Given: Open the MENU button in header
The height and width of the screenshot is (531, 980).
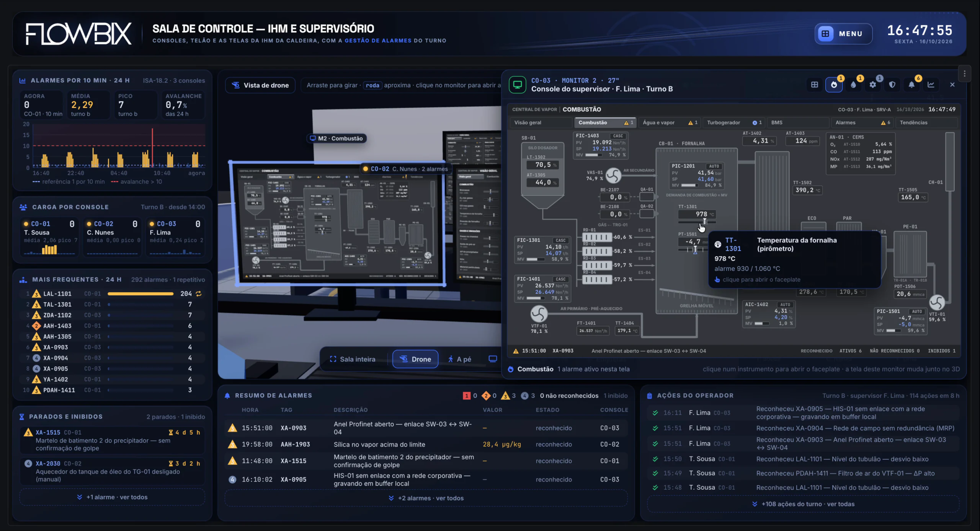Looking at the screenshot, I should click(x=843, y=34).
